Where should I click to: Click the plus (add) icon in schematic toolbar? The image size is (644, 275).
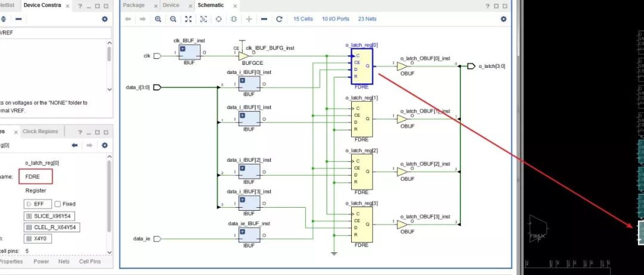tap(249, 19)
